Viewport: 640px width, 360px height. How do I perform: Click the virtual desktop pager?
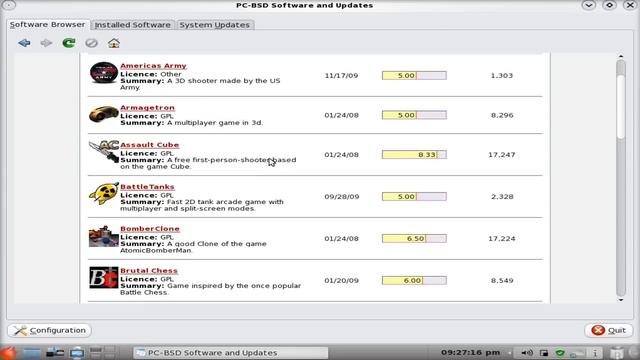(102, 352)
